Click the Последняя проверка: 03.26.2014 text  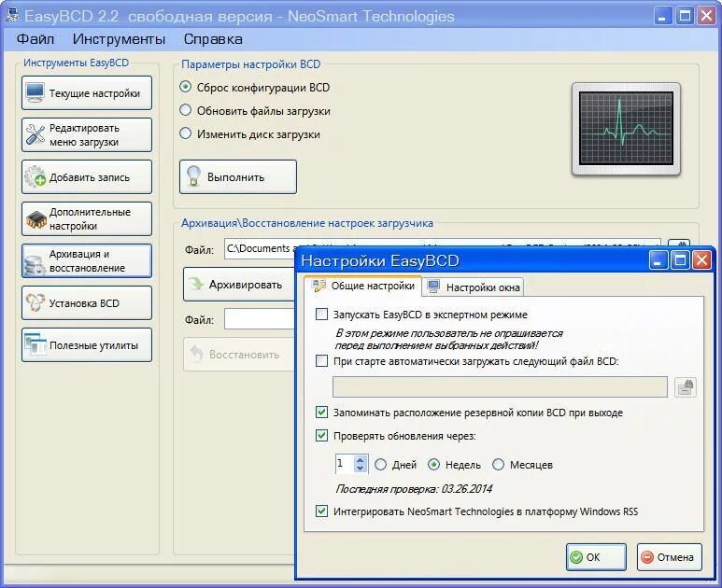pos(414,489)
